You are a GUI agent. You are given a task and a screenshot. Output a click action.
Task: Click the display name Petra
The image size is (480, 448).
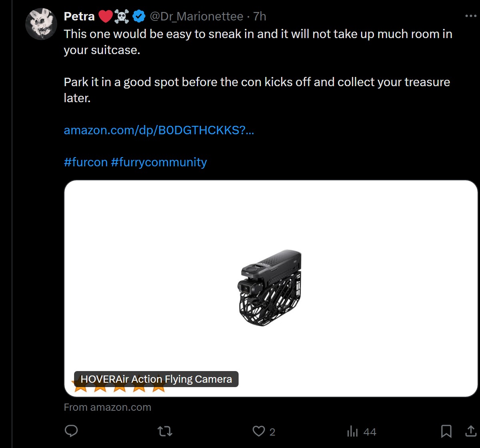(79, 16)
